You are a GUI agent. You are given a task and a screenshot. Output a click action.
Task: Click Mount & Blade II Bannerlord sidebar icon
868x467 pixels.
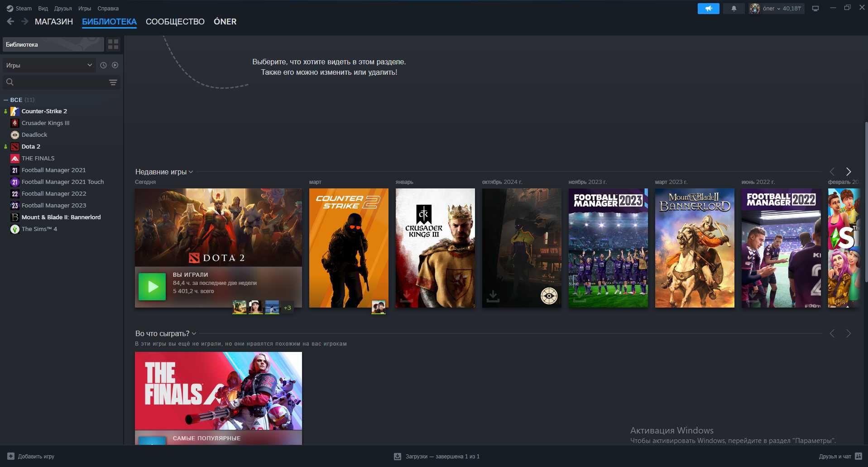[15, 217]
